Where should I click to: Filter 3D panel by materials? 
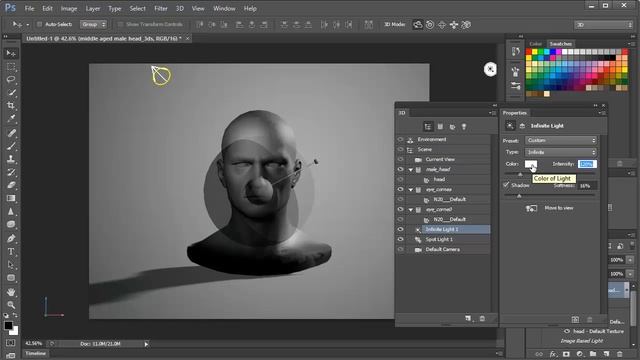click(452, 127)
